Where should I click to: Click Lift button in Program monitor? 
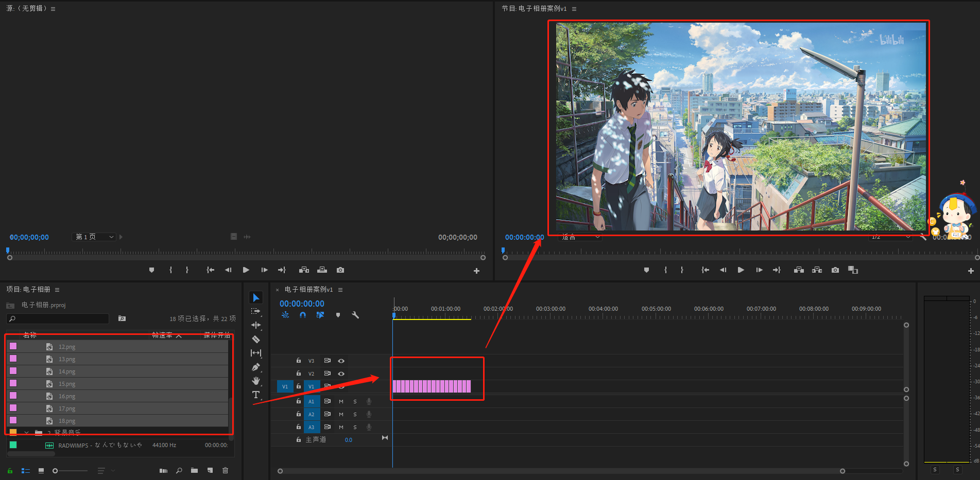pyautogui.click(x=799, y=270)
